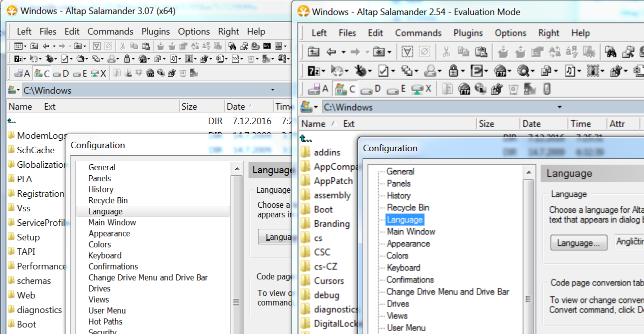Switch to network drive X in 2.54 window
This screenshot has width=644, height=334.
coord(421,89)
